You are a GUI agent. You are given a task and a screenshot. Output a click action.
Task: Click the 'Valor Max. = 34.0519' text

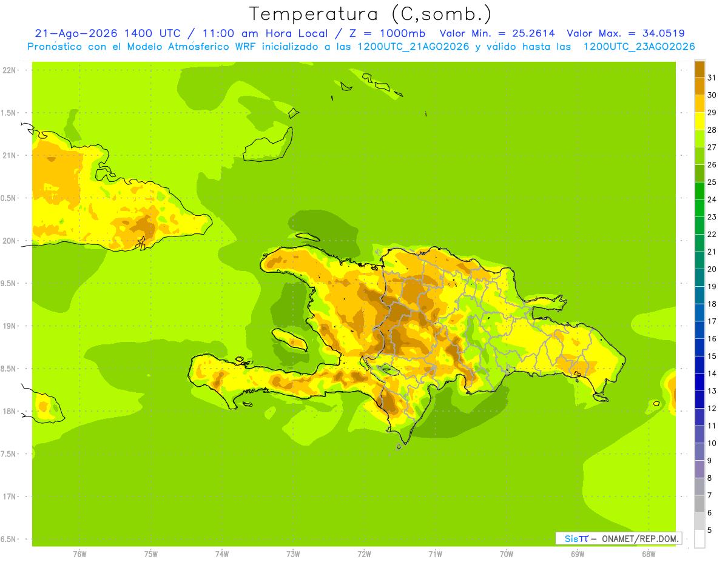(x=625, y=33)
